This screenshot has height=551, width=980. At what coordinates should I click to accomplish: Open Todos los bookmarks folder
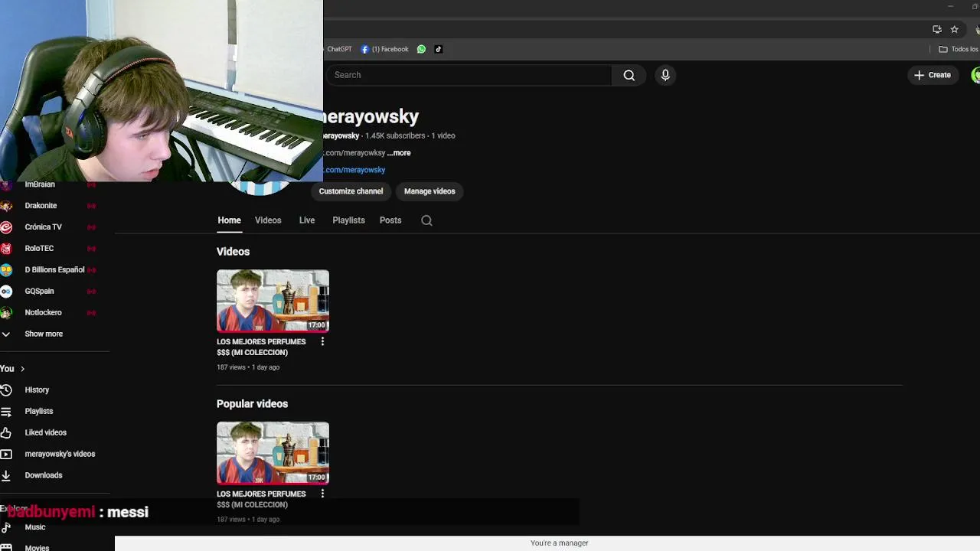[x=959, y=49]
